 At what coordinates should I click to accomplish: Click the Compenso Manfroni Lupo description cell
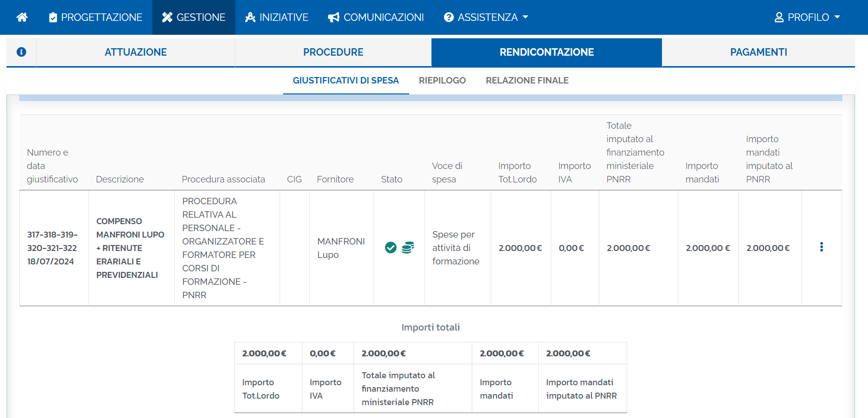[x=130, y=248]
